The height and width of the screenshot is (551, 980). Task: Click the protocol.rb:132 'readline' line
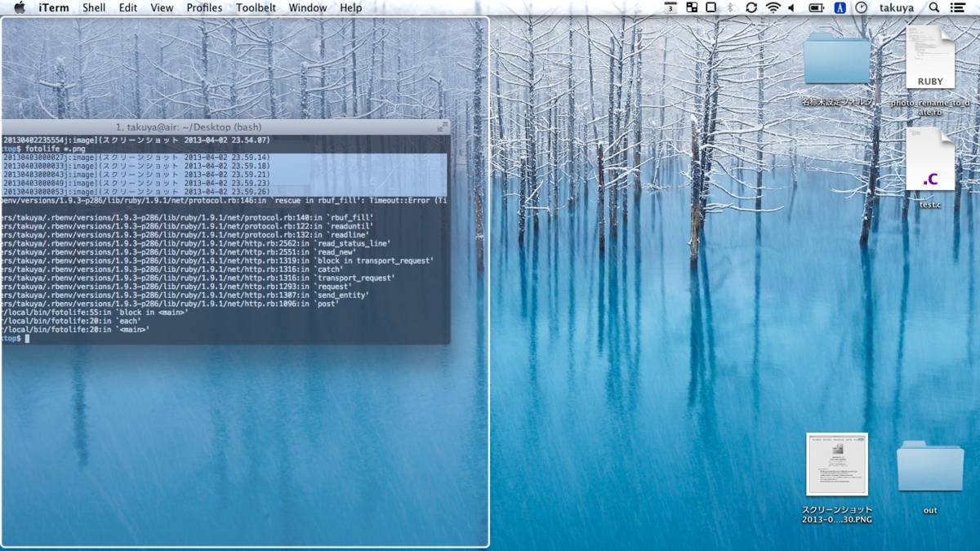[x=185, y=234]
